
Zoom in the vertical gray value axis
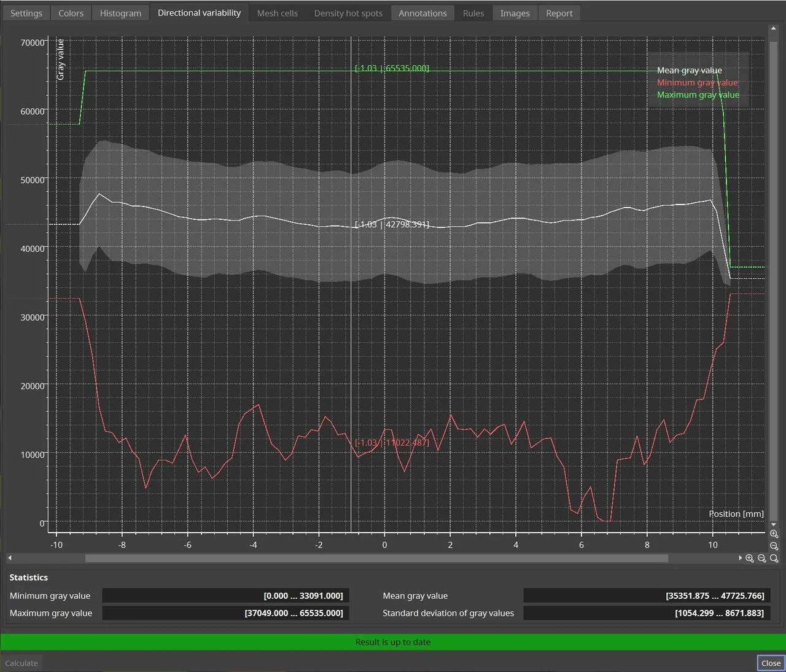774,534
